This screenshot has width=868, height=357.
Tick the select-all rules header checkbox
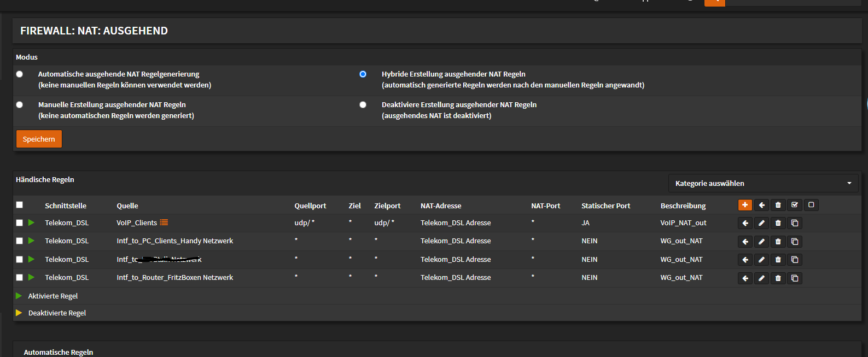pos(20,205)
